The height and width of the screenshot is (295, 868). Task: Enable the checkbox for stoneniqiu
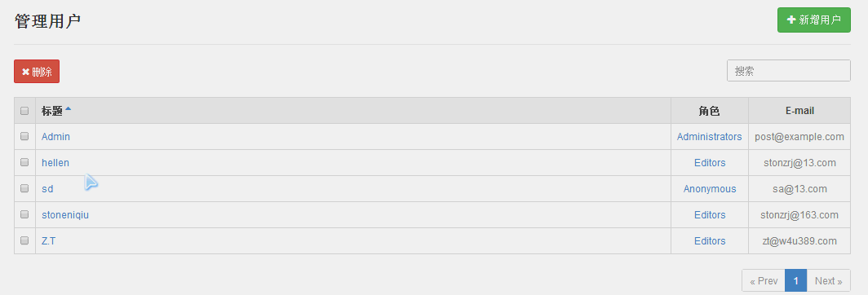tap(24, 214)
